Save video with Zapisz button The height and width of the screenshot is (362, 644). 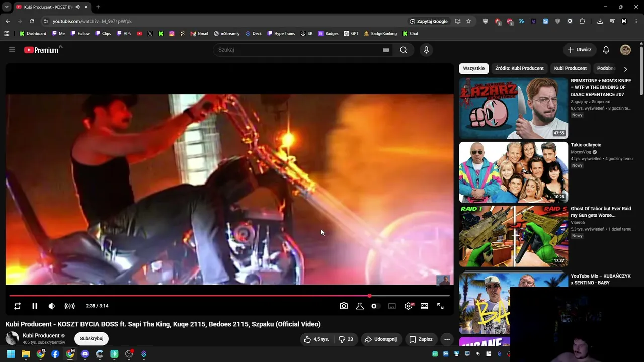(421, 339)
